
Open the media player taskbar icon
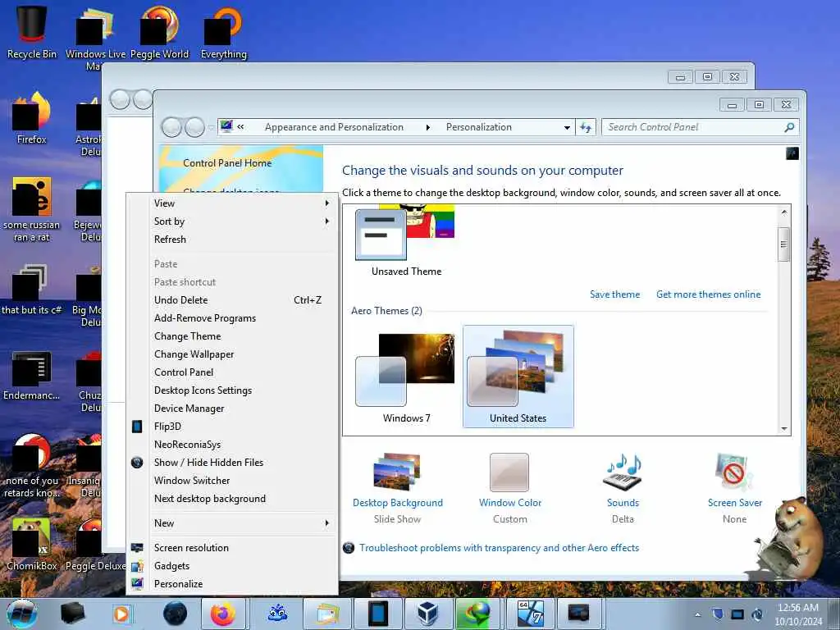point(121,614)
